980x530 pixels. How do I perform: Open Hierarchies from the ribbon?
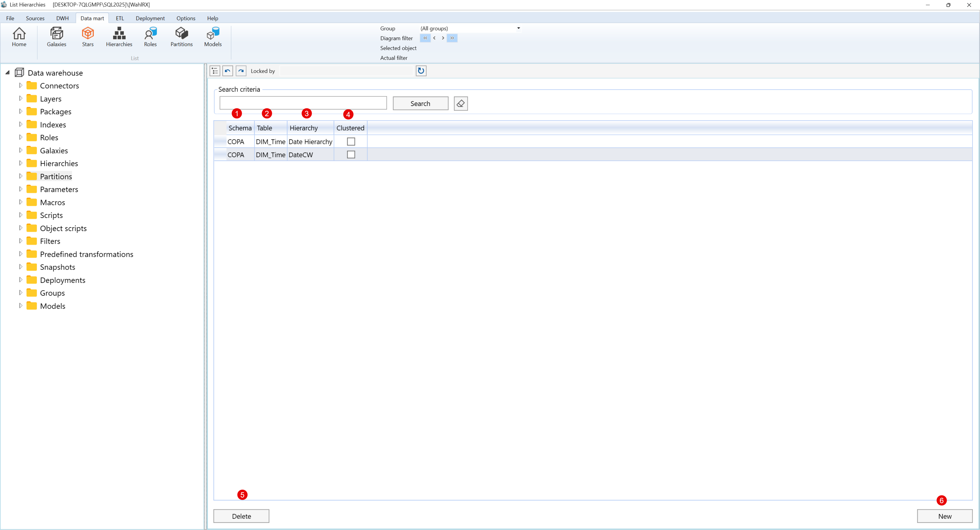[119, 37]
